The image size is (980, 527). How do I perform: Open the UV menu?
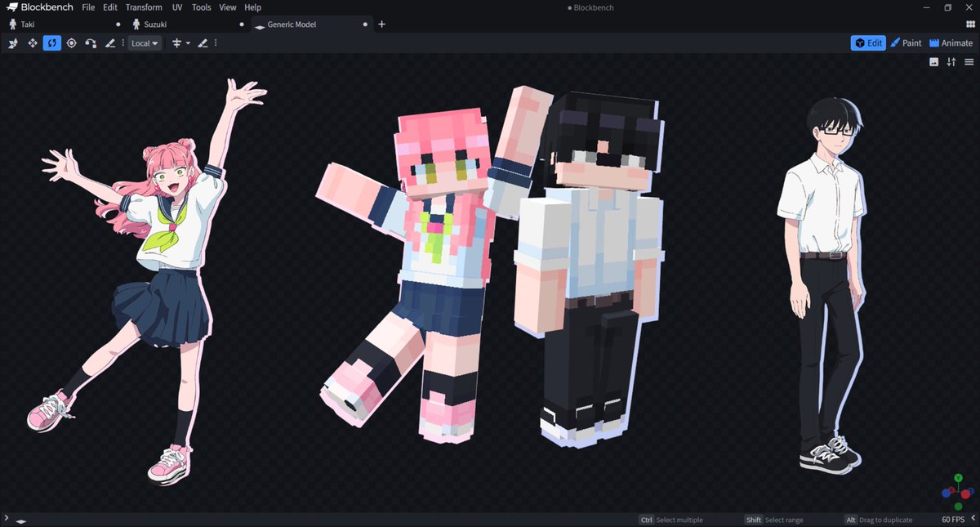pos(177,7)
